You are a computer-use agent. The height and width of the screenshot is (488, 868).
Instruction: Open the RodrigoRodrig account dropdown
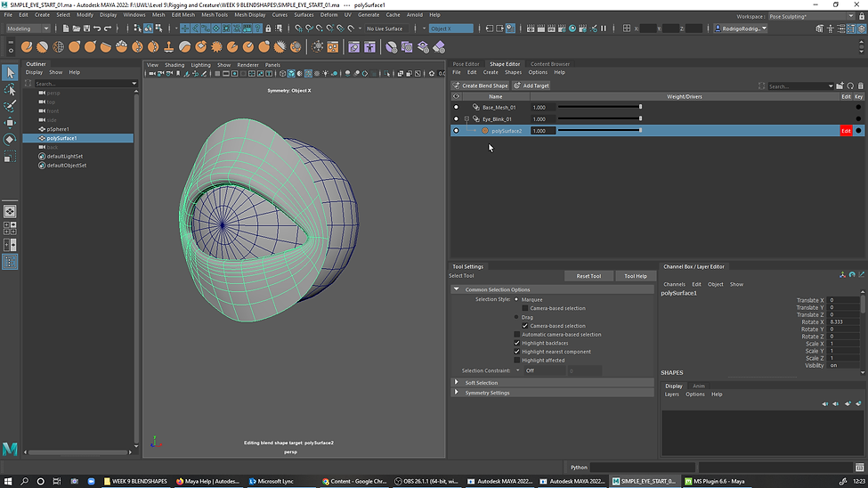(x=741, y=28)
